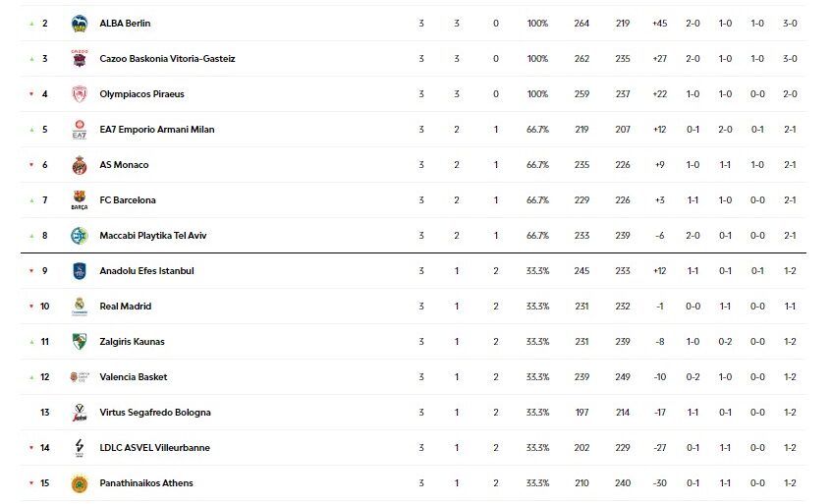Click the LDLC ASVEL team logo
831x504 pixels.
click(80, 448)
